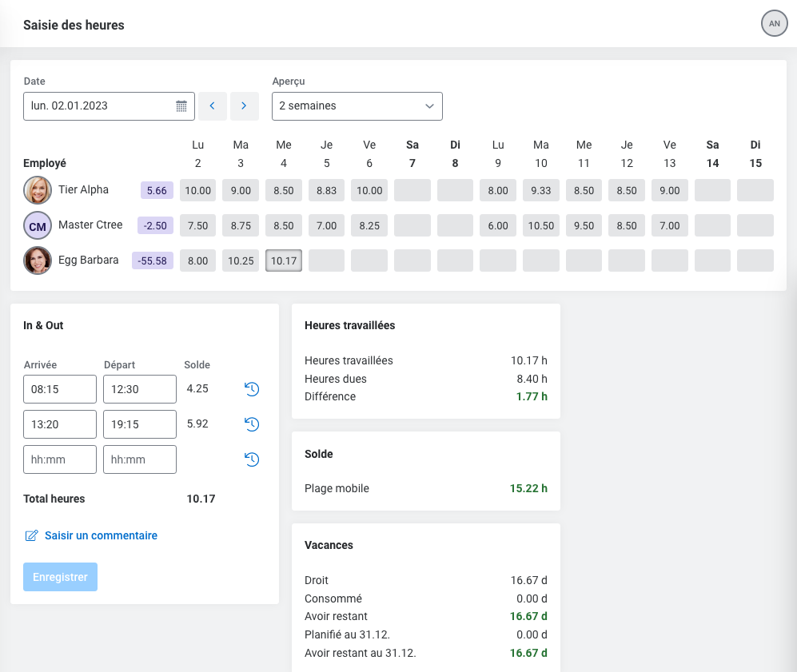Open the AN user avatar menu
The height and width of the screenshot is (672, 797).
774,24
